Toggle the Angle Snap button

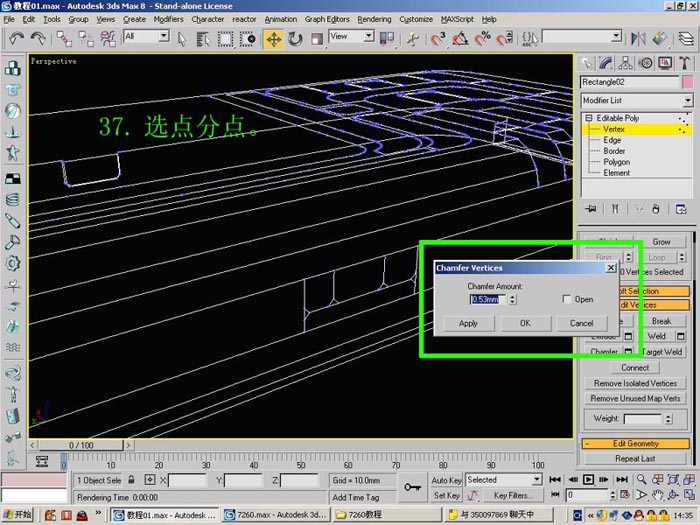click(x=460, y=39)
